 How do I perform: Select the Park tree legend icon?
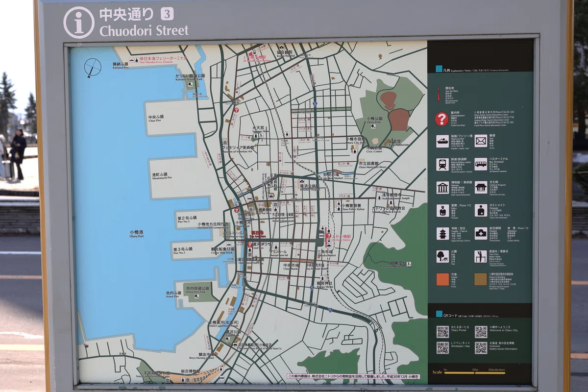coord(442,256)
